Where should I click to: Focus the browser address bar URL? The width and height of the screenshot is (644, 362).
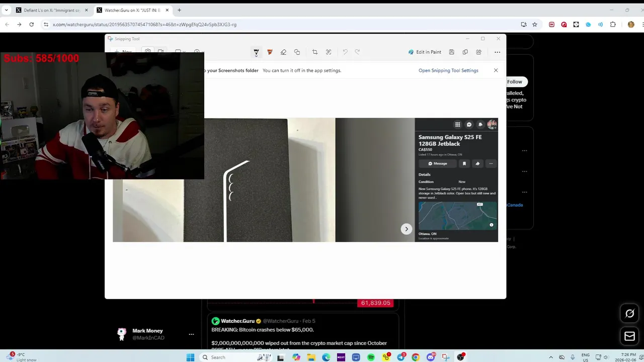(x=144, y=24)
